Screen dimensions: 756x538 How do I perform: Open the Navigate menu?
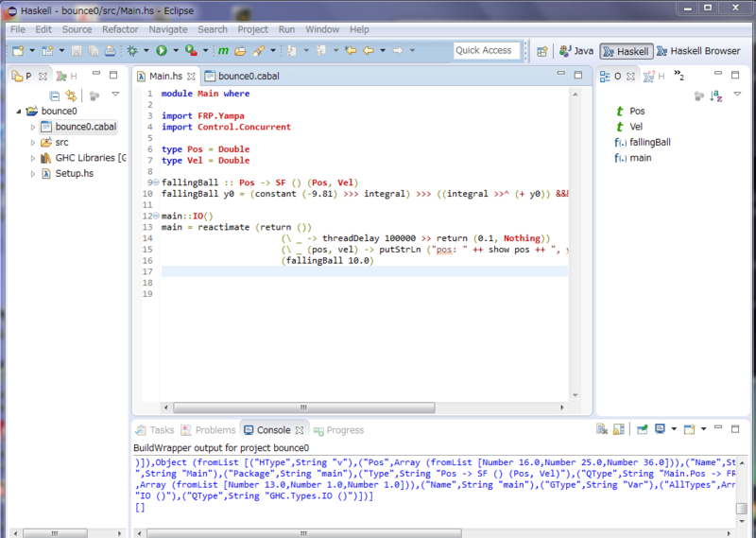click(x=168, y=29)
